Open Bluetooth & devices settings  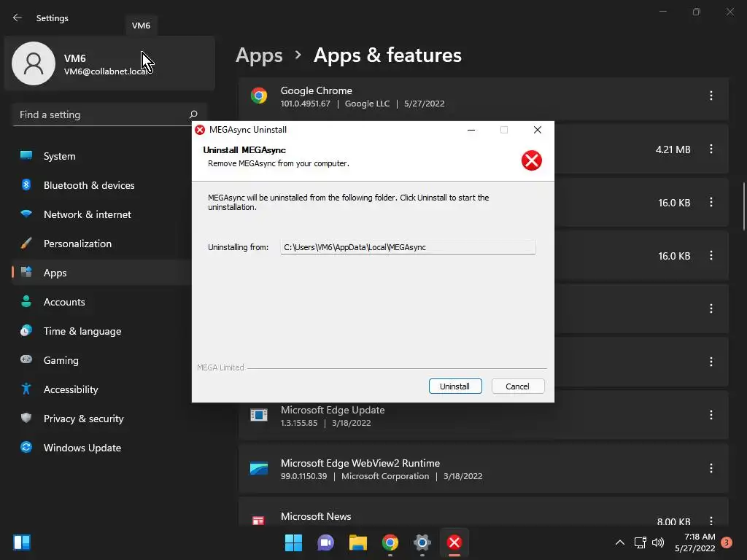pyautogui.click(x=101, y=185)
